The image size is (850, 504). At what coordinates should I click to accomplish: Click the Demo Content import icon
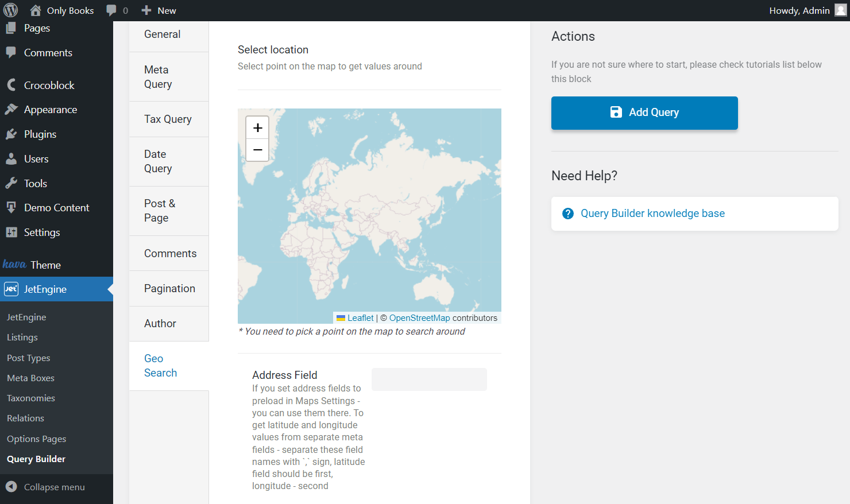click(x=11, y=208)
